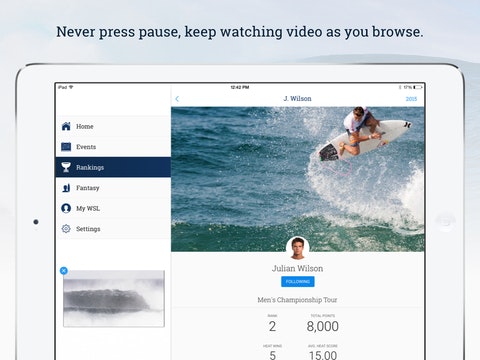The height and width of the screenshot is (360, 480).
Task: Open the Fantasy menu item
Action: pos(113,188)
